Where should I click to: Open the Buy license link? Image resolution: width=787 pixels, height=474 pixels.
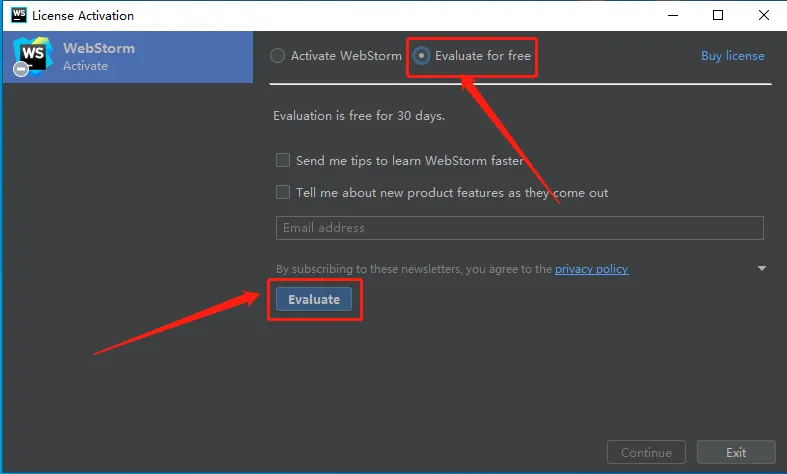tap(732, 56)
